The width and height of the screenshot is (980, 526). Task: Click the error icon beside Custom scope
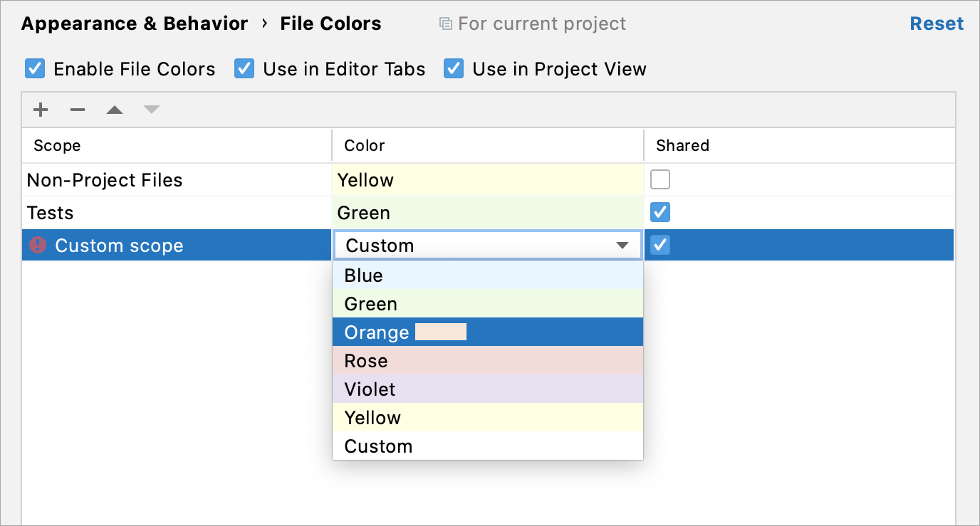38,246
